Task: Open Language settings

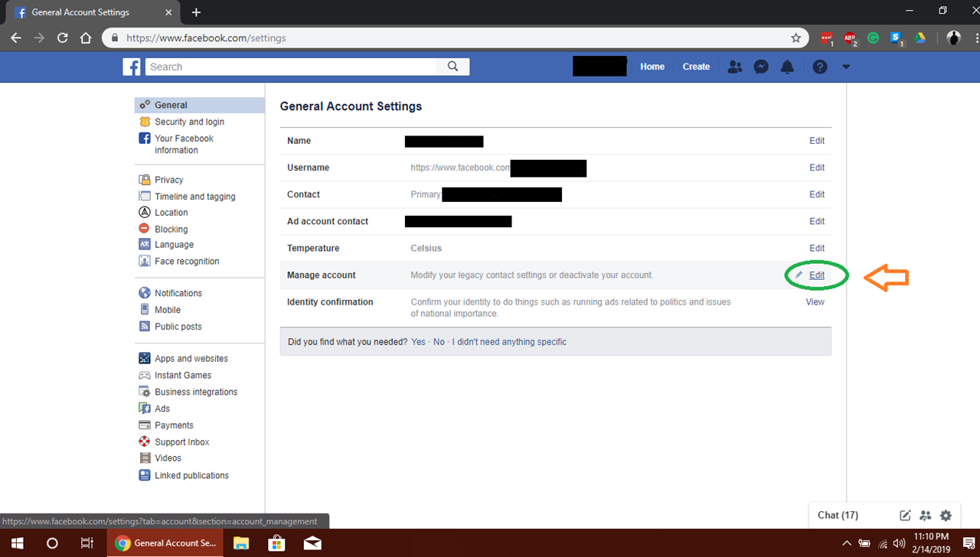Action: (174, 245)
